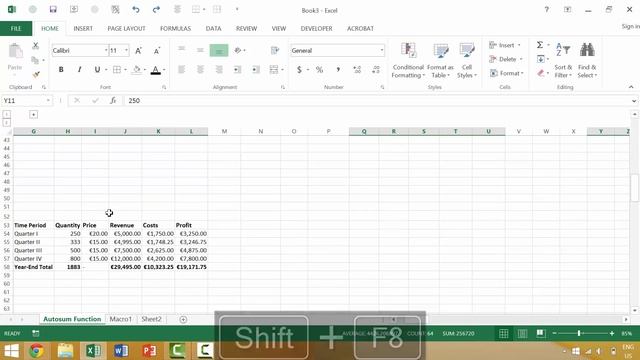Toggle Bold formatting
The width and height of the screenshot is (640, 360).
61,70
